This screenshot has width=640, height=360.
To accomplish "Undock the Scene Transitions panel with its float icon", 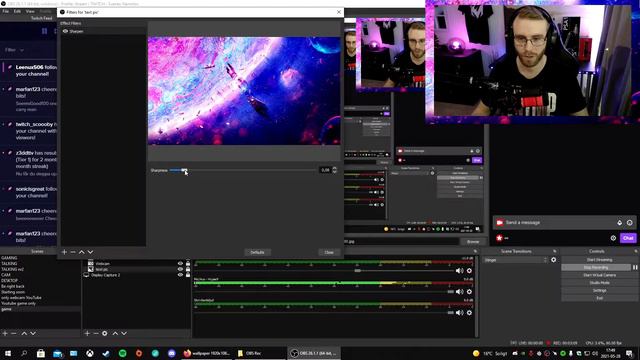I will coord(554,251).
